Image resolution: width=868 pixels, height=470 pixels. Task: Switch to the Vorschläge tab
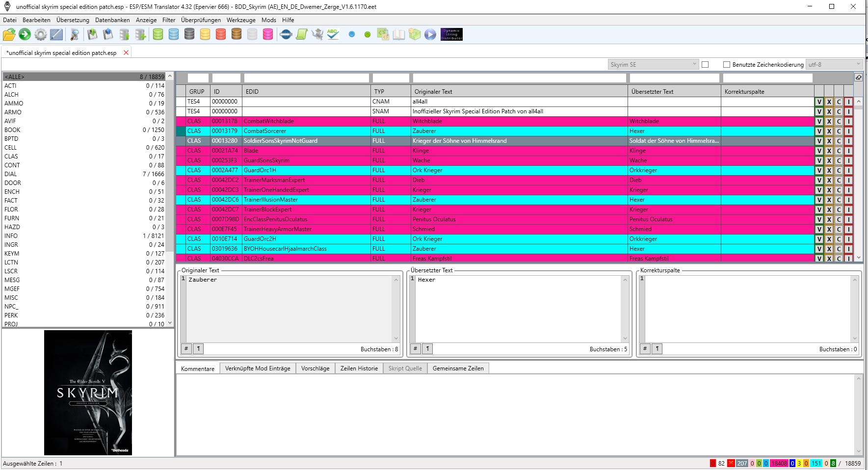pos(315,368)
